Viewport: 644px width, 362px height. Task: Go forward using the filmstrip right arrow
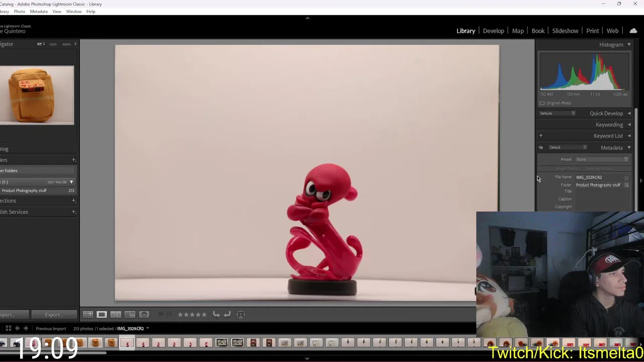(26, 328)
